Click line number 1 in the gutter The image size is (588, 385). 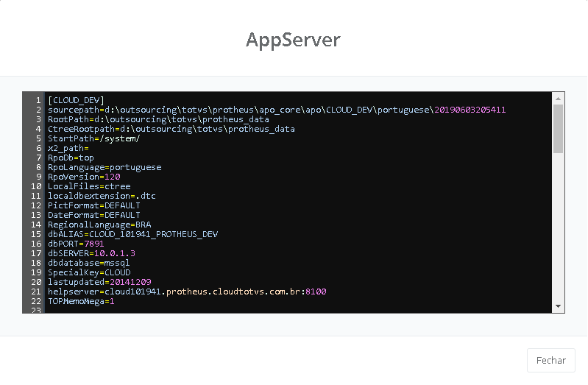38,100
